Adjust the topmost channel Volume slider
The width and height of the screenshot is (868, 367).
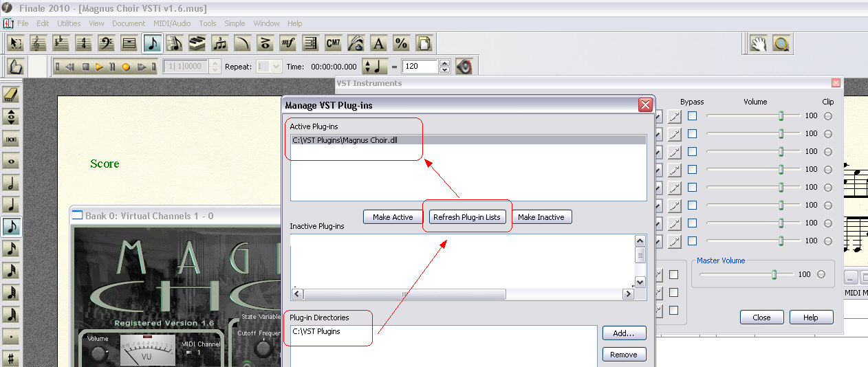coord(781,116)
